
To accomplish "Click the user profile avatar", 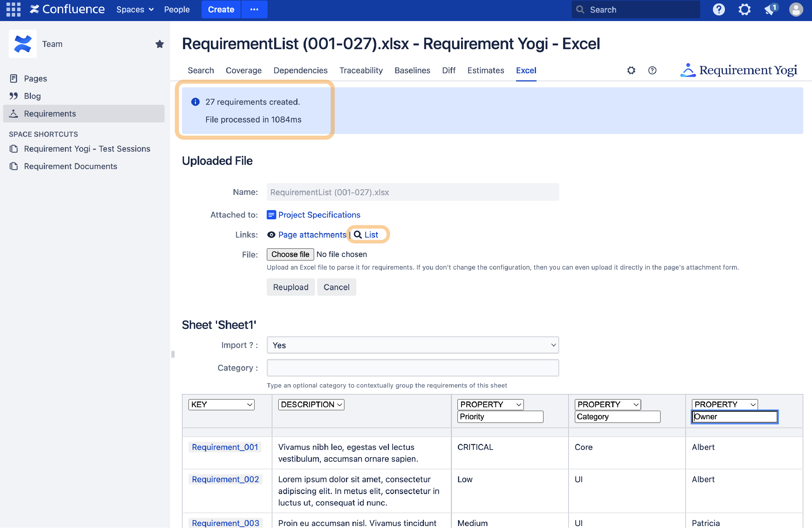I will point(796,9).
